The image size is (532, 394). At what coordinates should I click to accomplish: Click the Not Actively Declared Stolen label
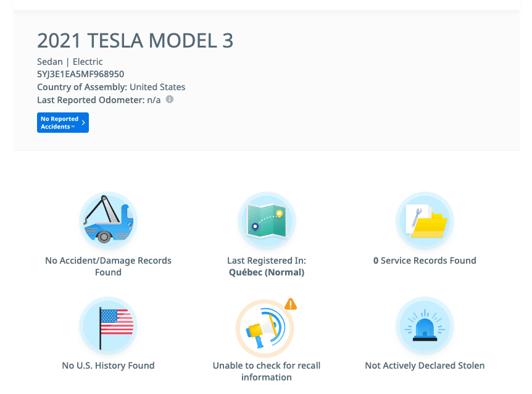(425, 366)
